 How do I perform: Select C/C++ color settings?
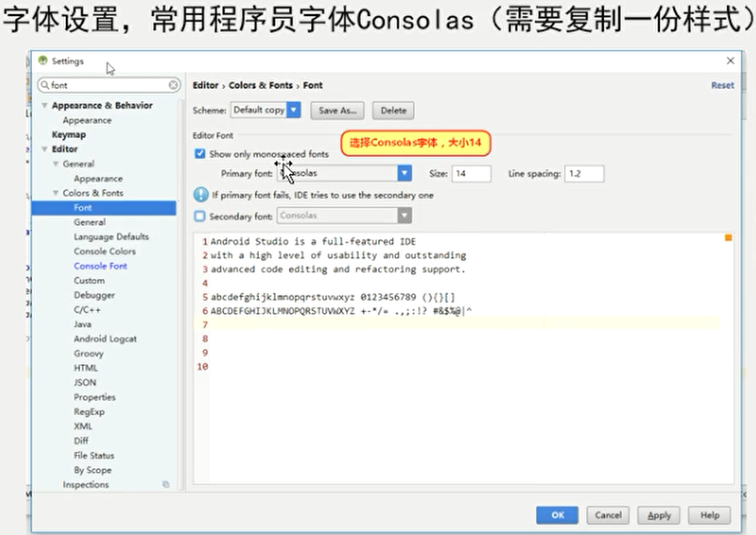point(87,309)
